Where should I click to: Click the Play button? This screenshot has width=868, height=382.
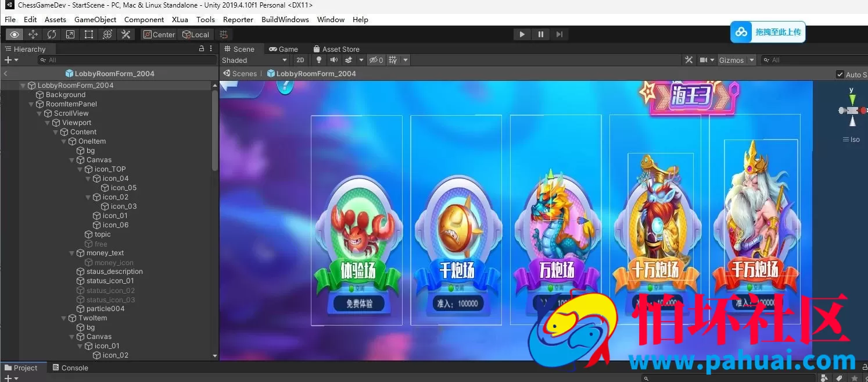click(x=522, y=34)
